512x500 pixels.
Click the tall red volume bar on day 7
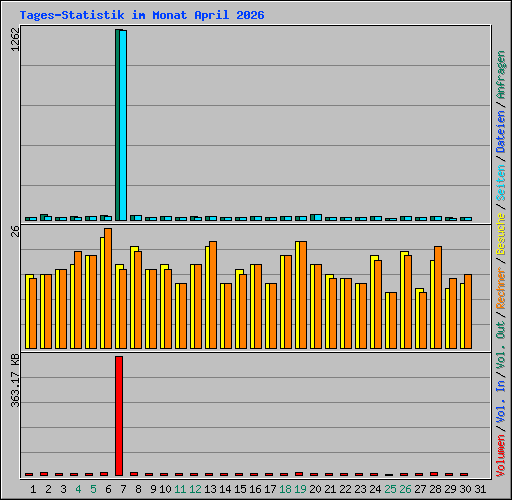[x=119, y=416]
